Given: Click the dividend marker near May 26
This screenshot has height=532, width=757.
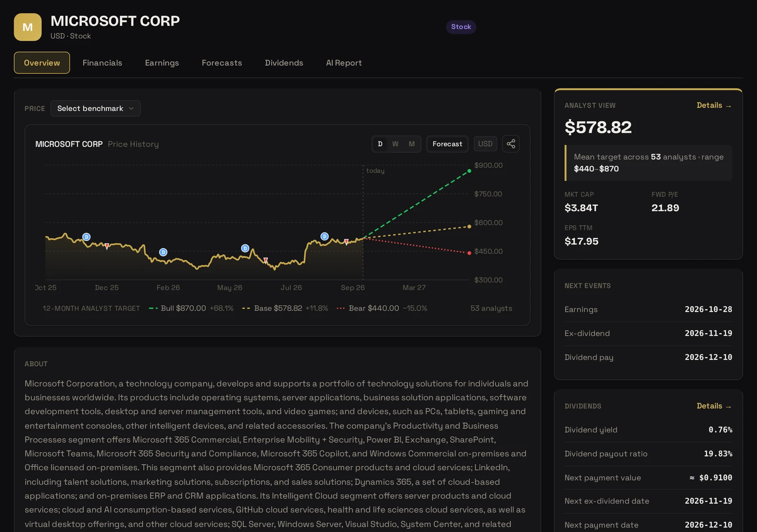Looking at the screenshot, I should (245, 248).
